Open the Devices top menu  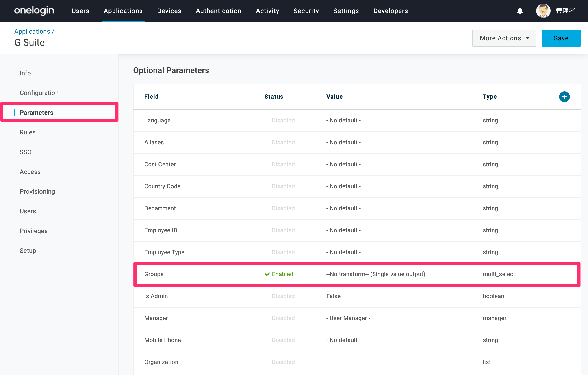coord(169,11)
